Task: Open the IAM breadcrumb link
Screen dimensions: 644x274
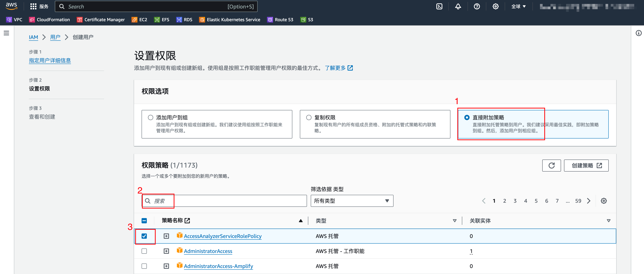Action: pyautogui.click(x=33, y=37)
